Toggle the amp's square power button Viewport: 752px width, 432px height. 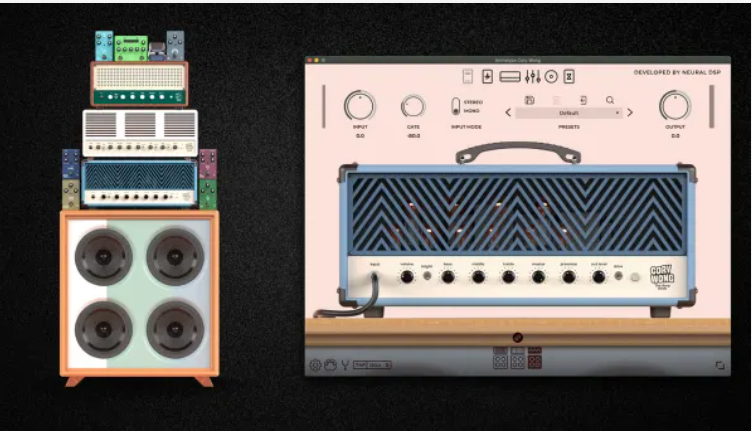(635, 277)
